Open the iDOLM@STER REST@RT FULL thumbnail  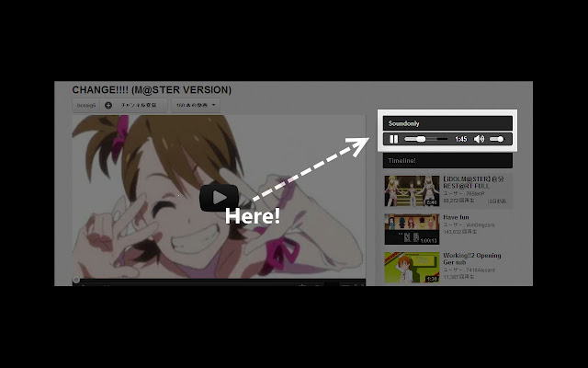coord(412,190)
